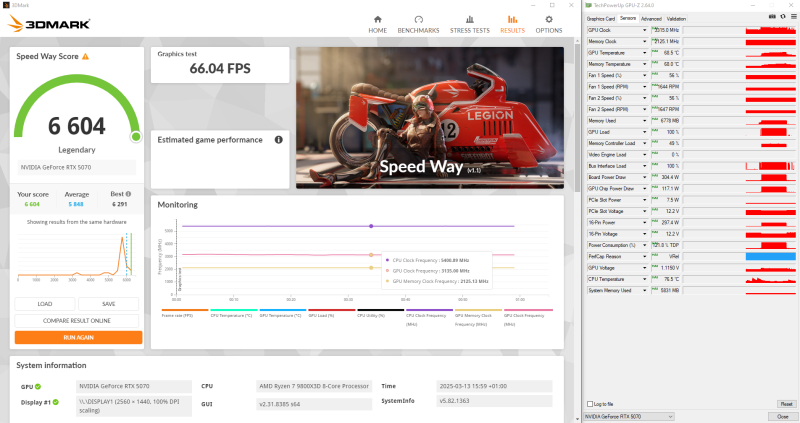The image size is (800, 423).
Task: Click the purple CPU clock data point
Action: (371, 226)
